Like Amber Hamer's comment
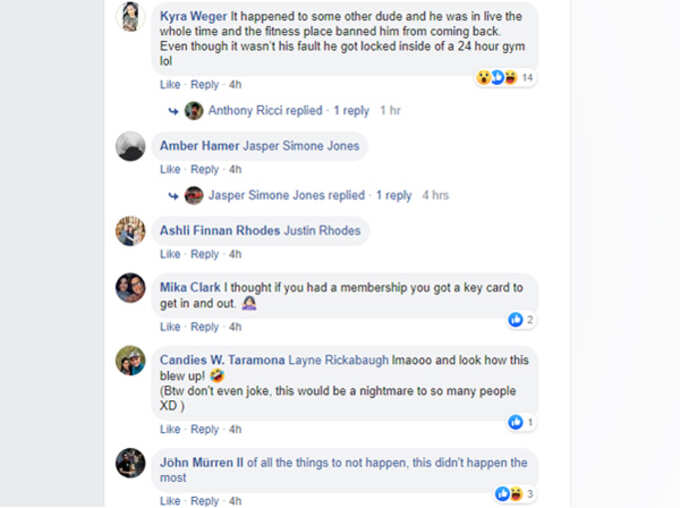680x508 pixels. [170, 170]
